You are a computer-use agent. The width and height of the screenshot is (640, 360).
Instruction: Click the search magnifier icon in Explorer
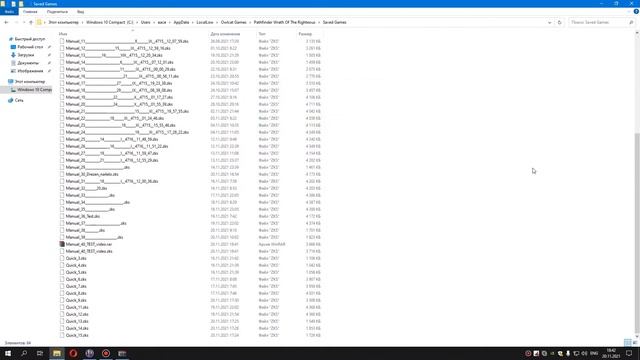coord(631,22)
